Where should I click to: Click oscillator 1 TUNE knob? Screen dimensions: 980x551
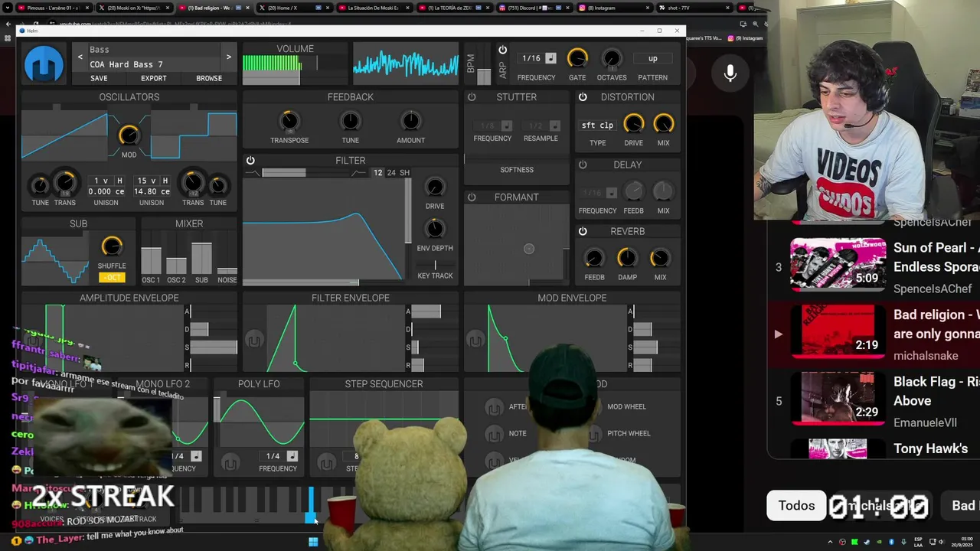[40, 185]
